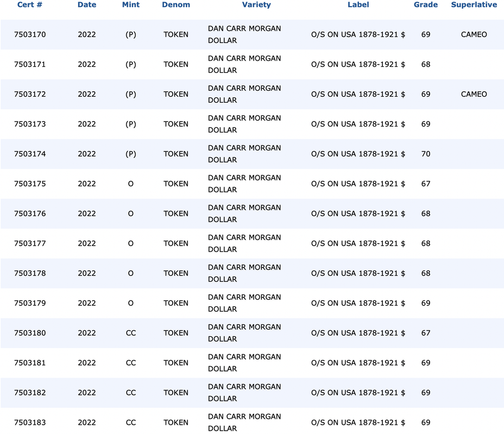
Task: Click mint (P) in row 7503174
Action: click(131, 154)
